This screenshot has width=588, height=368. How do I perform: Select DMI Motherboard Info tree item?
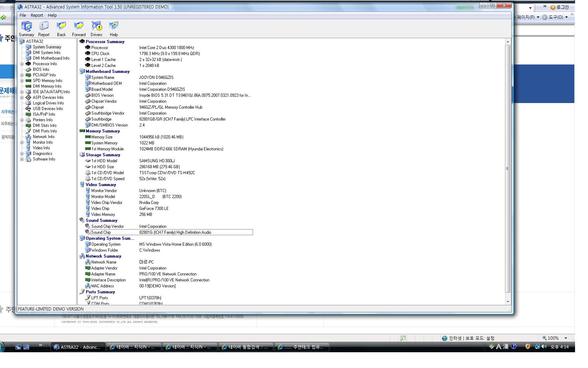point(51,58)
